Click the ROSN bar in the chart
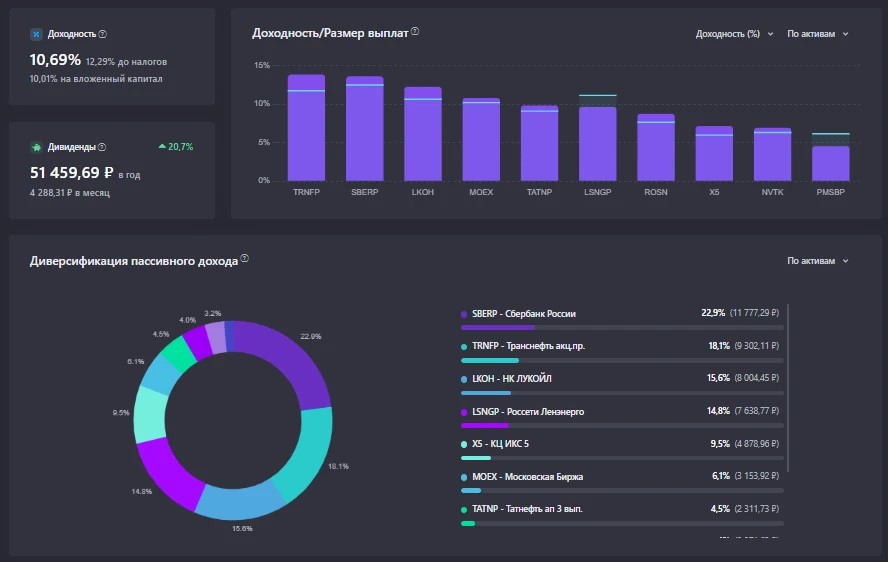 (x=656, y=147)
